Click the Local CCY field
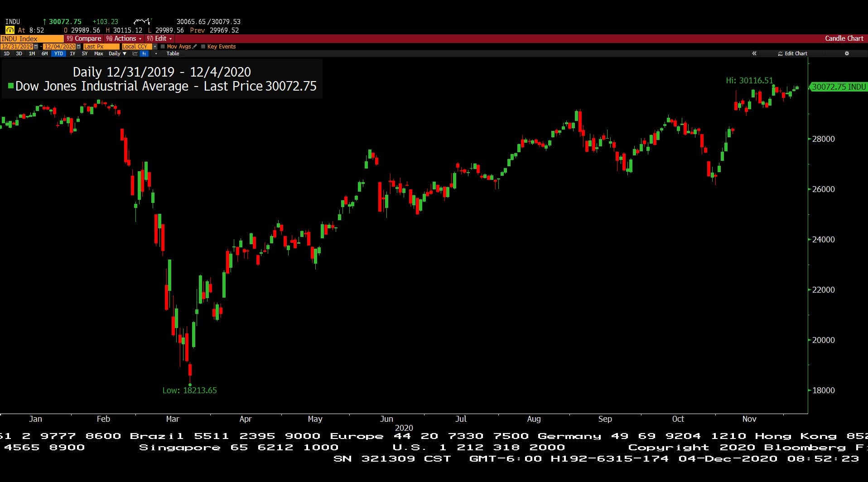868x482 pixels. pyautogui.click(x=137, y=47)
